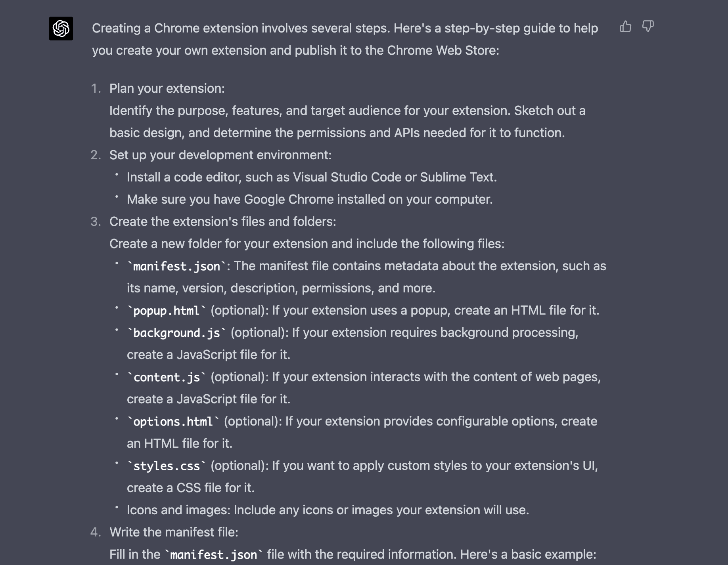Click the "Install a code editor" bullet text
This screenshot has height=565, width=728.
[x=312, y=177]
